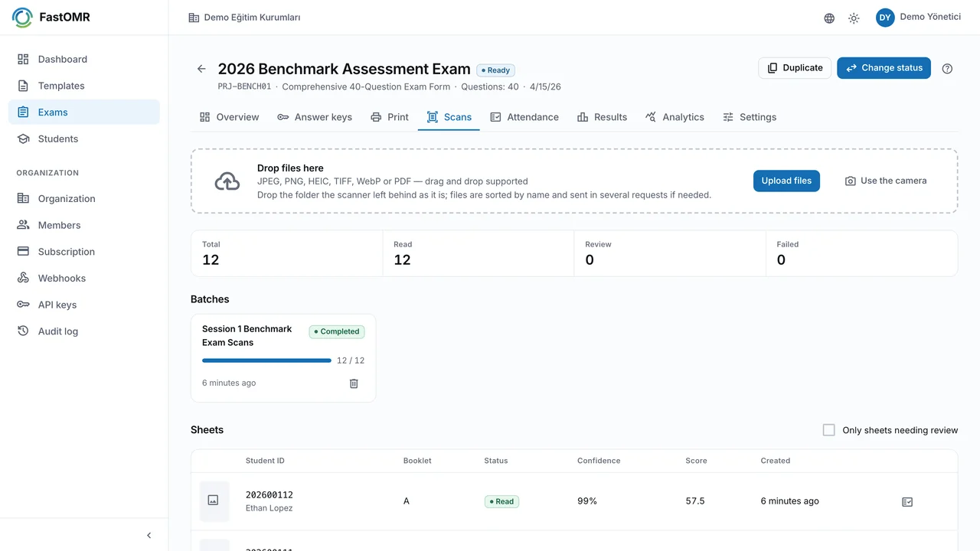Screen dimensions: 980x551
Task: Click the Session 1 batch progress bar
Action: click(x=266, y=360)
